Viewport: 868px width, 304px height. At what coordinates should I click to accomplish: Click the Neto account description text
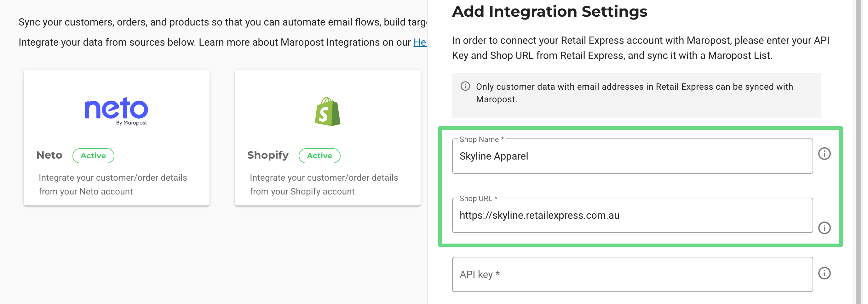(112, 184)
